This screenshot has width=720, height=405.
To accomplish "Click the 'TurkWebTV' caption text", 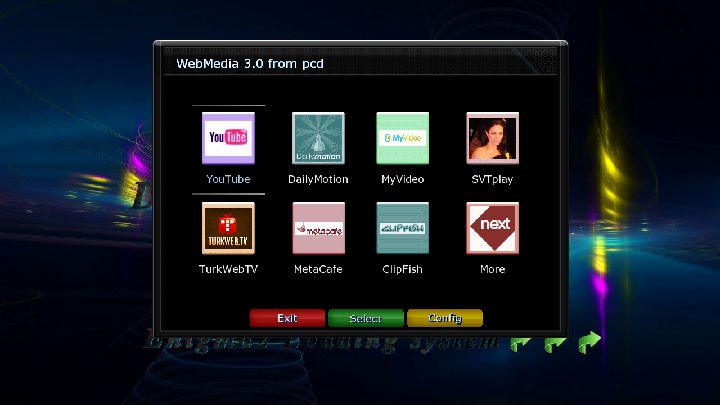I will click(228, 269).
